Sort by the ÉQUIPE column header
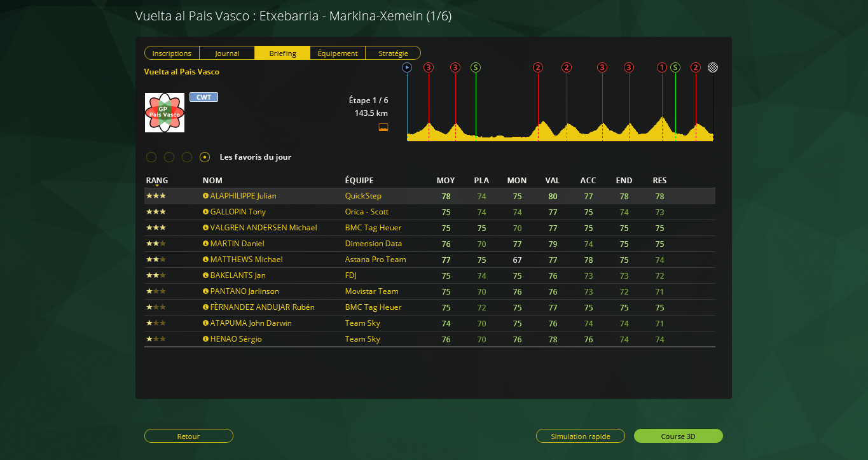This screenshot has width=868, height=460. pyautogui.click(x=359, y=181)
